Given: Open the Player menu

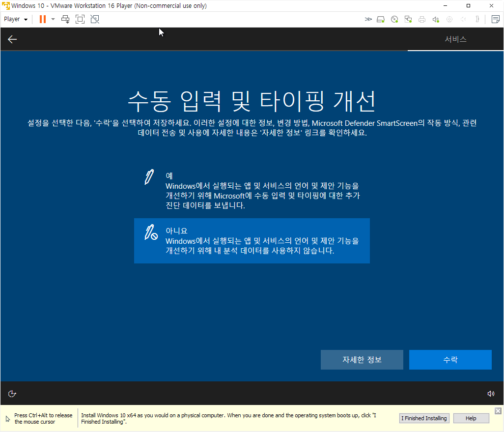Looking at the screenshot, I should (15, 19).
